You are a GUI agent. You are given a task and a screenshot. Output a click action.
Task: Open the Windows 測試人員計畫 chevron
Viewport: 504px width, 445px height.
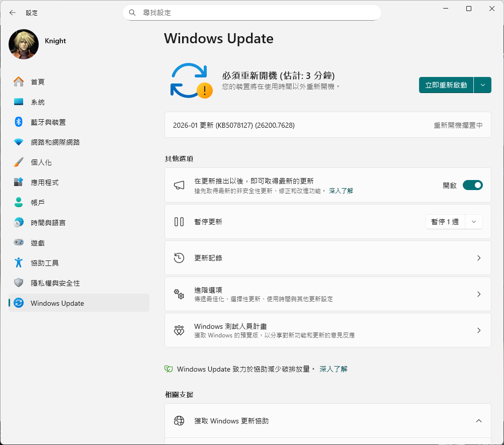click(x=479, y=330)
